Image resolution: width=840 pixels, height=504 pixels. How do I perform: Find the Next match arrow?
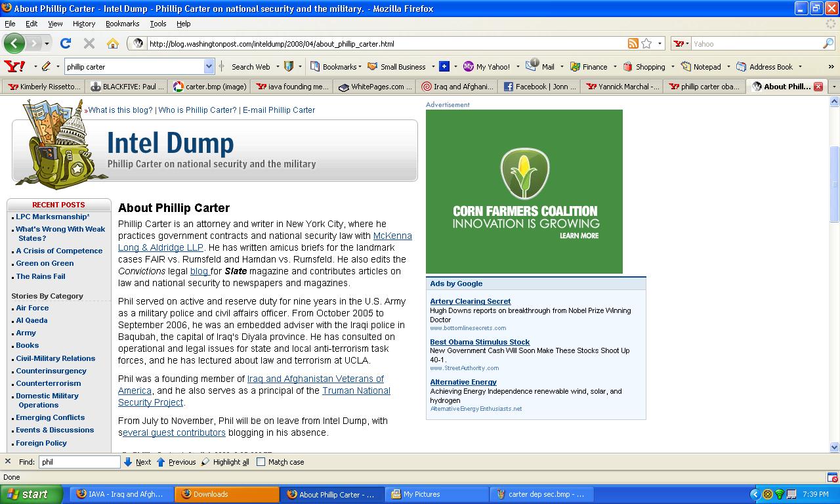tap(129, 462)
